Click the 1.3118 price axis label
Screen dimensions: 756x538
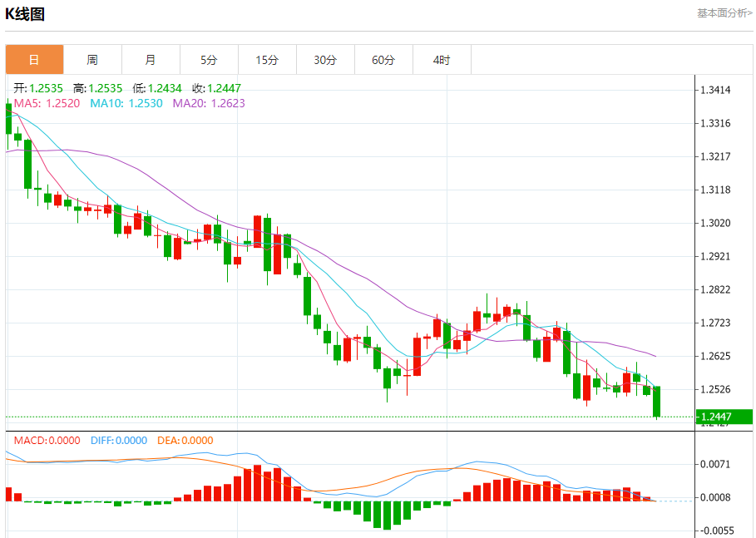pos(715,190)
